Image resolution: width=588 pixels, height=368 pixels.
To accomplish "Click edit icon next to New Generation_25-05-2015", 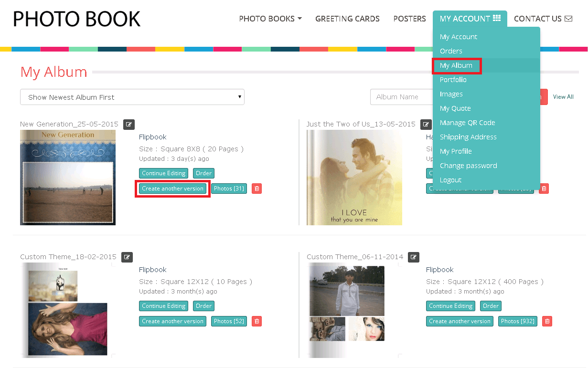I will click(x=129, y=125).
